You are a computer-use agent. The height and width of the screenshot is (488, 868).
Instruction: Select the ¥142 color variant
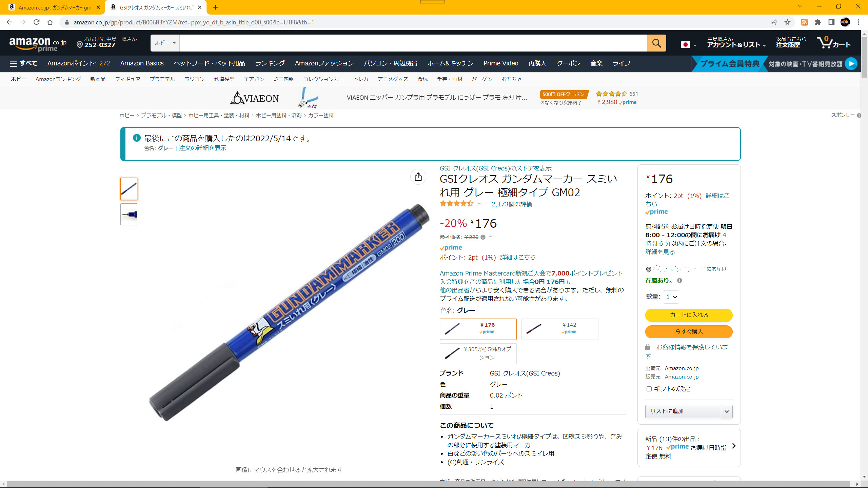click(x=560, y=329)
